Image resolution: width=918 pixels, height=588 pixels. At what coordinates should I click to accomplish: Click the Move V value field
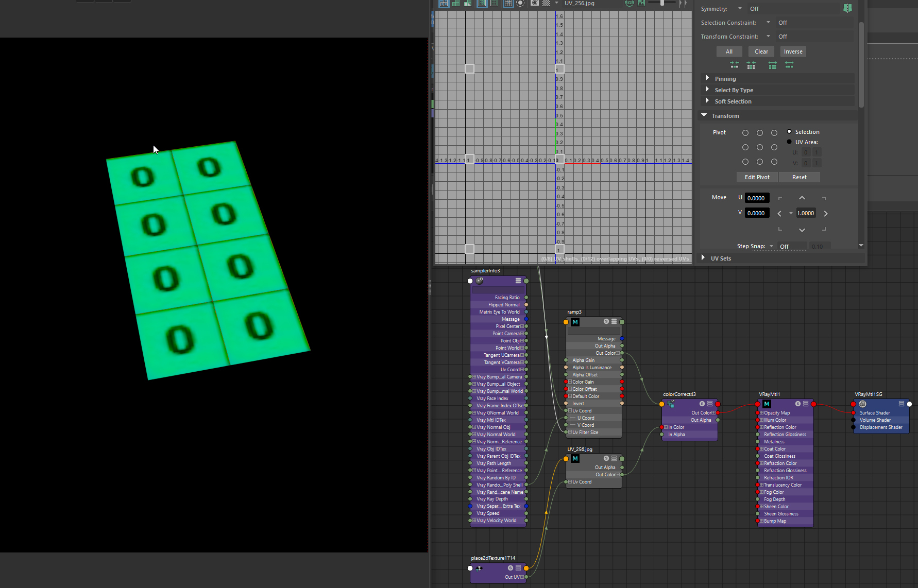click(x=757, y=213)
